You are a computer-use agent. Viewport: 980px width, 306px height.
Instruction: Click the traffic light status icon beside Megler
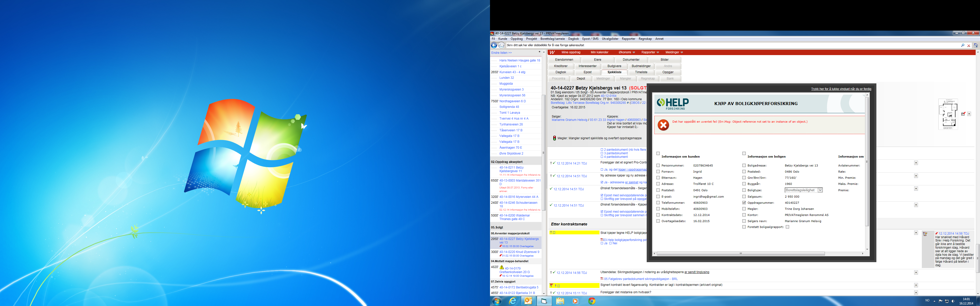(554, 138)
